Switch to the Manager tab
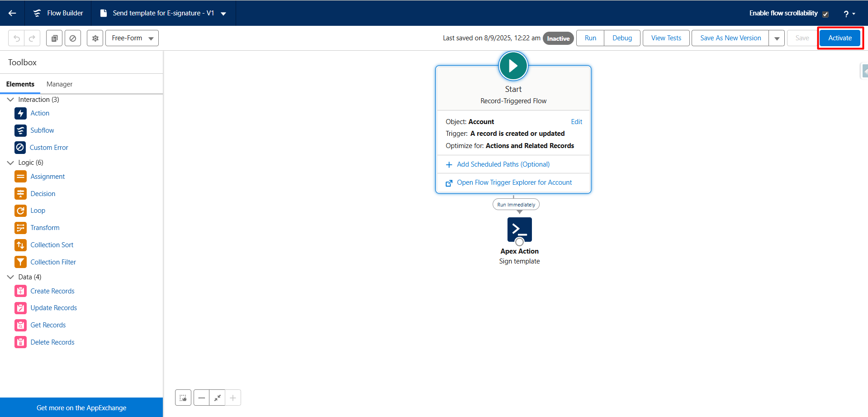868x417 pixels. [59, 84]
